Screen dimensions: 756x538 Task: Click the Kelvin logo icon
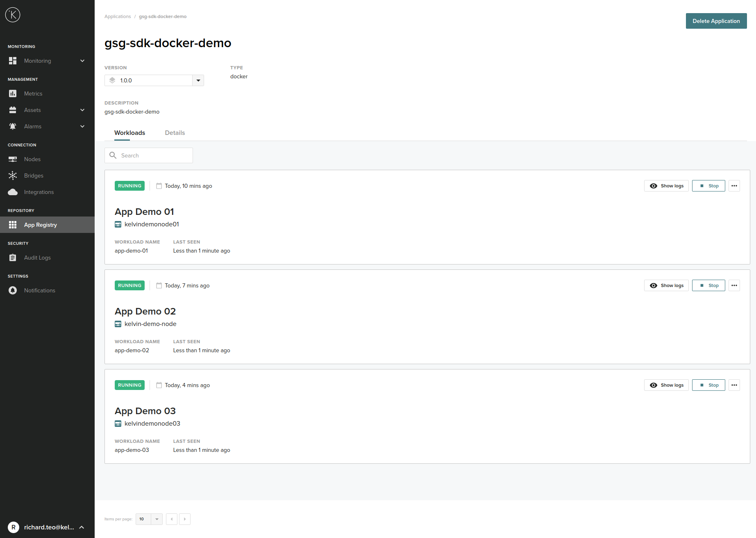(x=13, y=15)
